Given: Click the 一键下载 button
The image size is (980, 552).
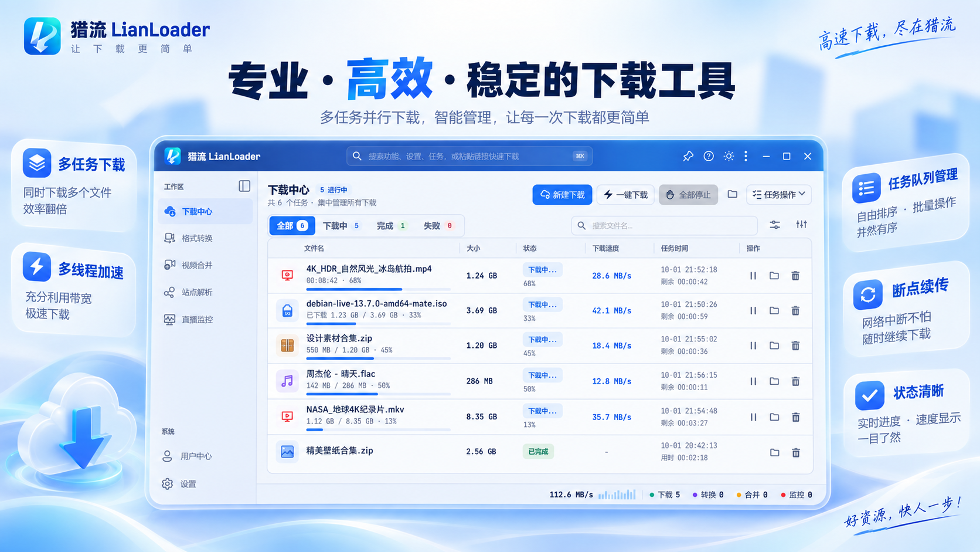Looking at the screenshot, I should tap(625, 195).
